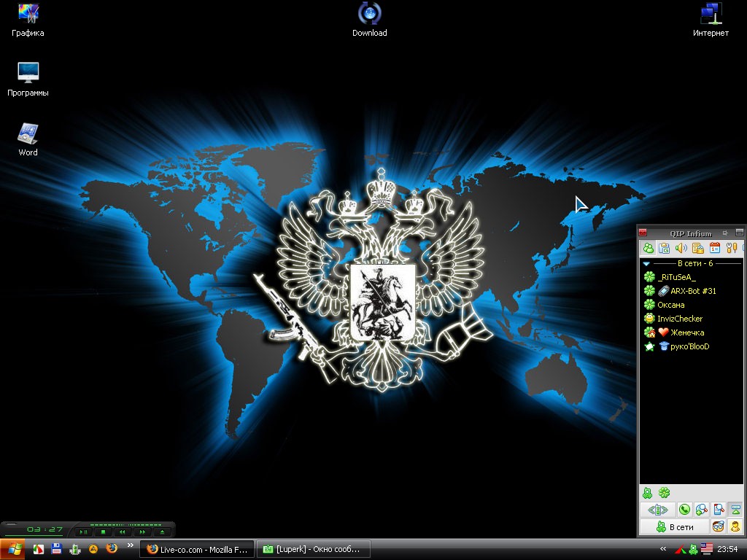Image resolution: width=747 pixels, height=560 pixels.
Task: Toggle the contacts groups icon in QIP toolbar
Action: (648, 248)
